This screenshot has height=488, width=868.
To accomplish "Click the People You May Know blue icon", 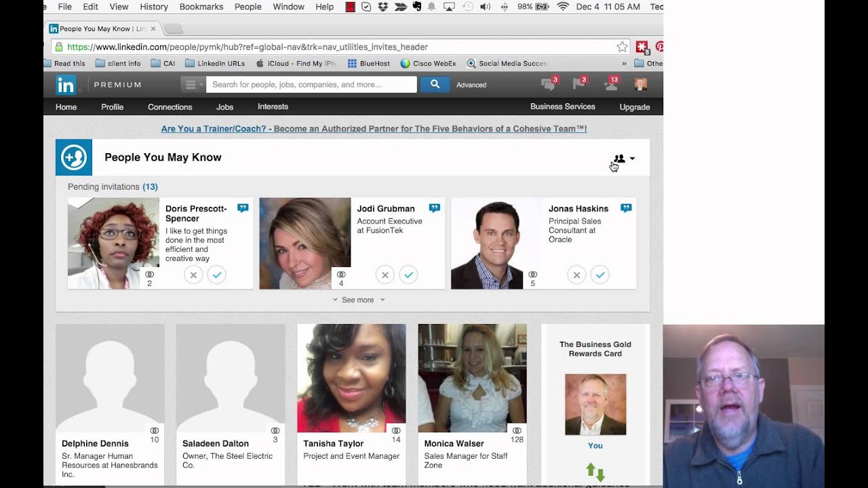I will (x=74, y=157).
